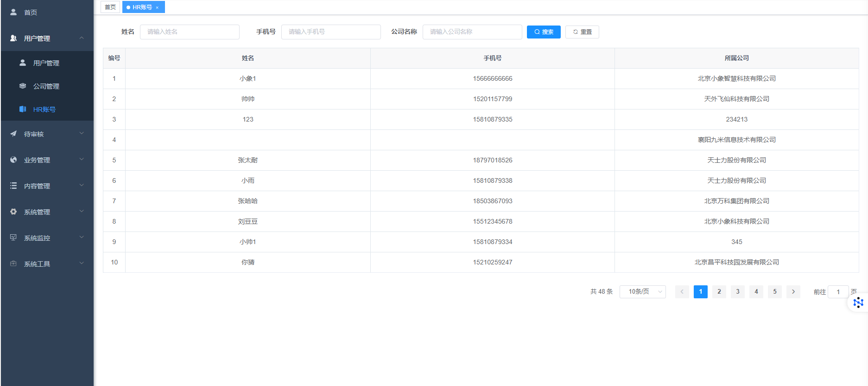Click the 内容管理 list icon

[13, 186]
